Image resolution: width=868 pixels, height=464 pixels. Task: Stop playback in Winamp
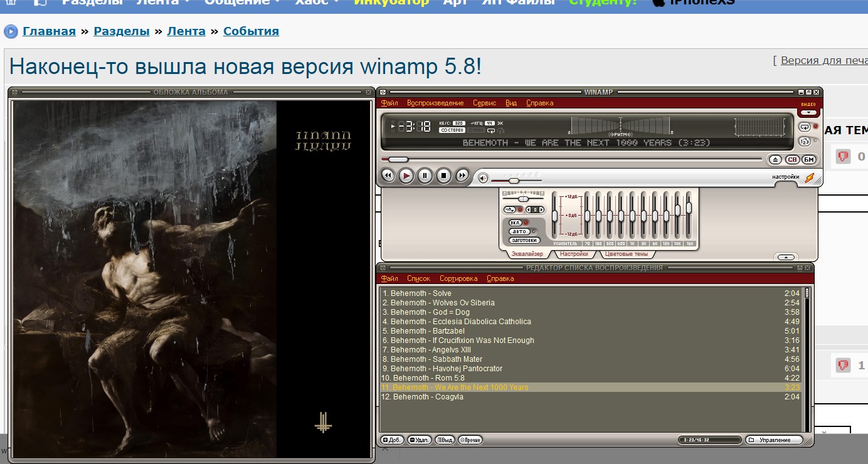[443, 176]
